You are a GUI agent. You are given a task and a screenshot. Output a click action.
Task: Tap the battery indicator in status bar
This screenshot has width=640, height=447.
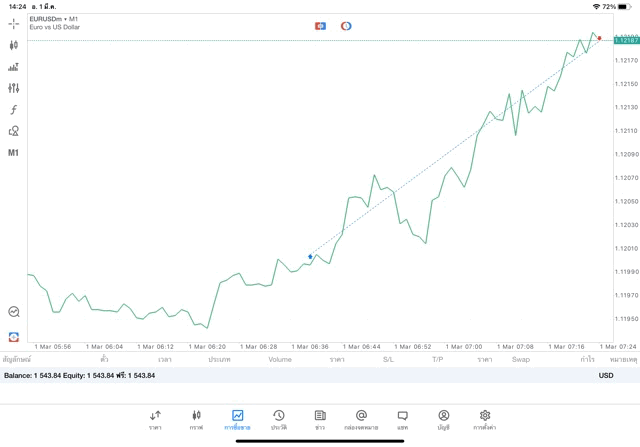(624, 7)
